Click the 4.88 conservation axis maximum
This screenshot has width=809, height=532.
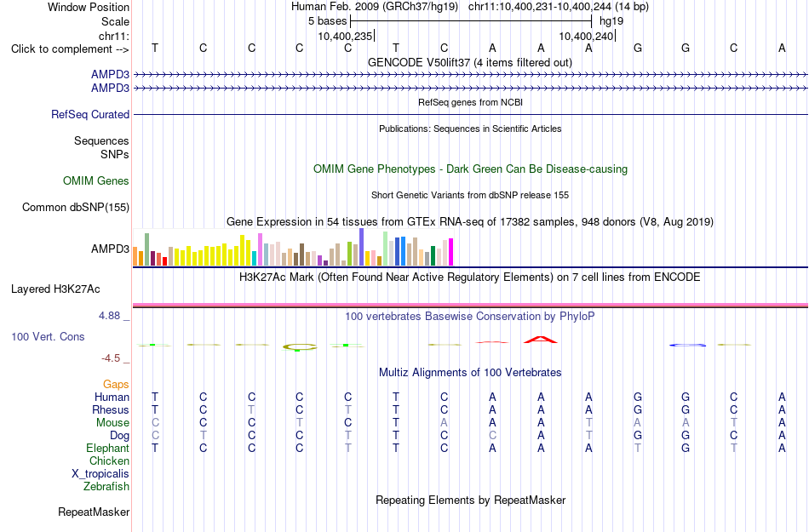click(109, 316)
